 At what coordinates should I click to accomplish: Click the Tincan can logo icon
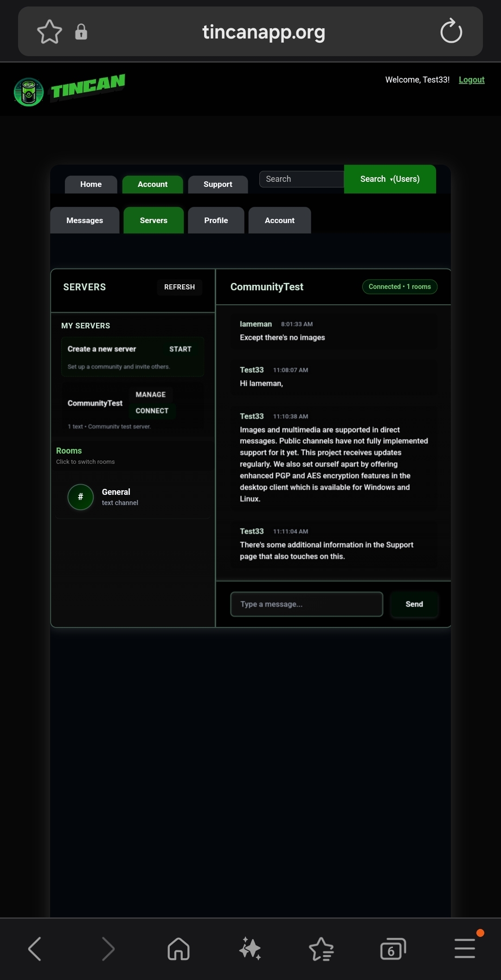click(x=29, y=92)
